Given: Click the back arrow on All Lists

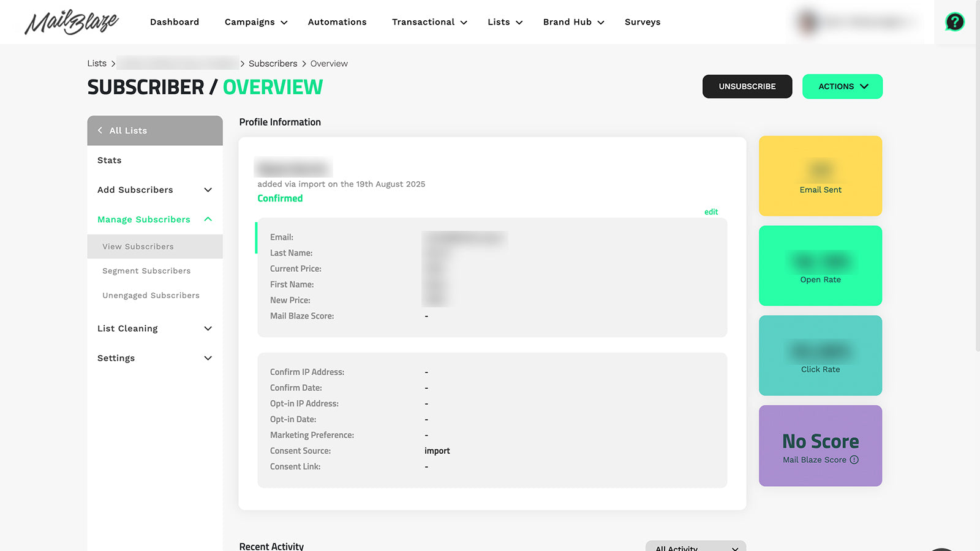Looking at the screenshot, I should tap(100, 130).
